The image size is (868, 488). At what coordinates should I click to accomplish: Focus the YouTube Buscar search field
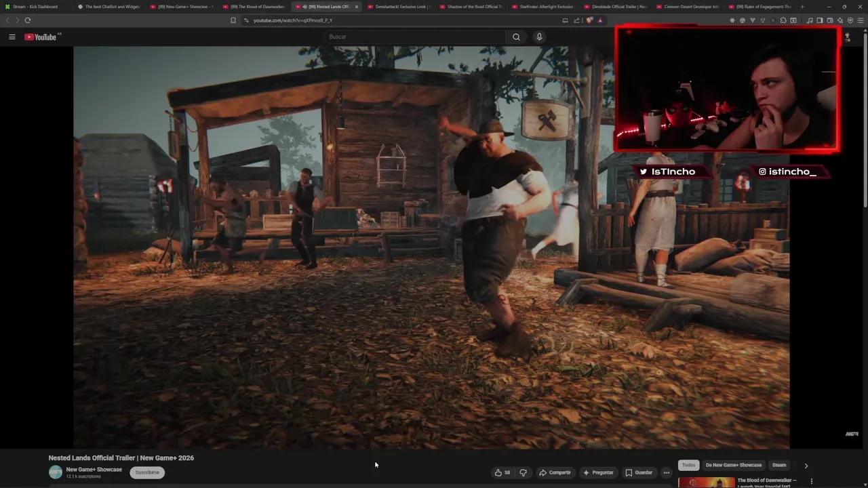pos(415,37)
